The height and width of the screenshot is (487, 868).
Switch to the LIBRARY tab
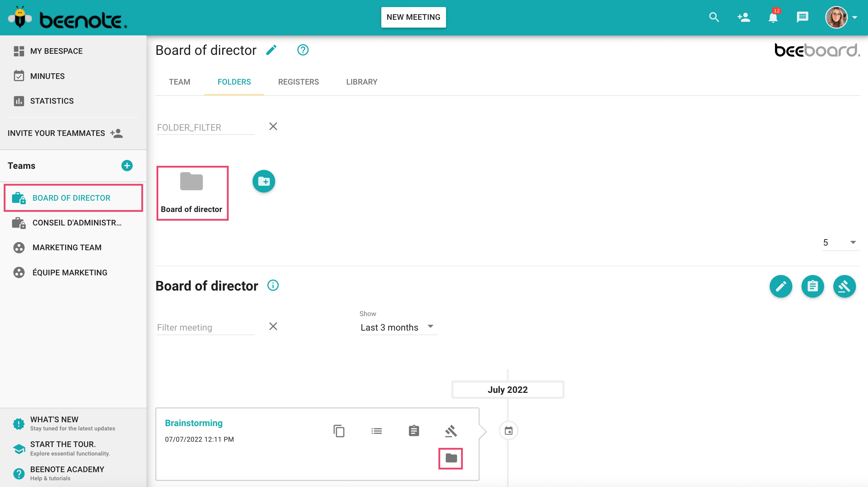pyautogui.click(x=361, y=82)
